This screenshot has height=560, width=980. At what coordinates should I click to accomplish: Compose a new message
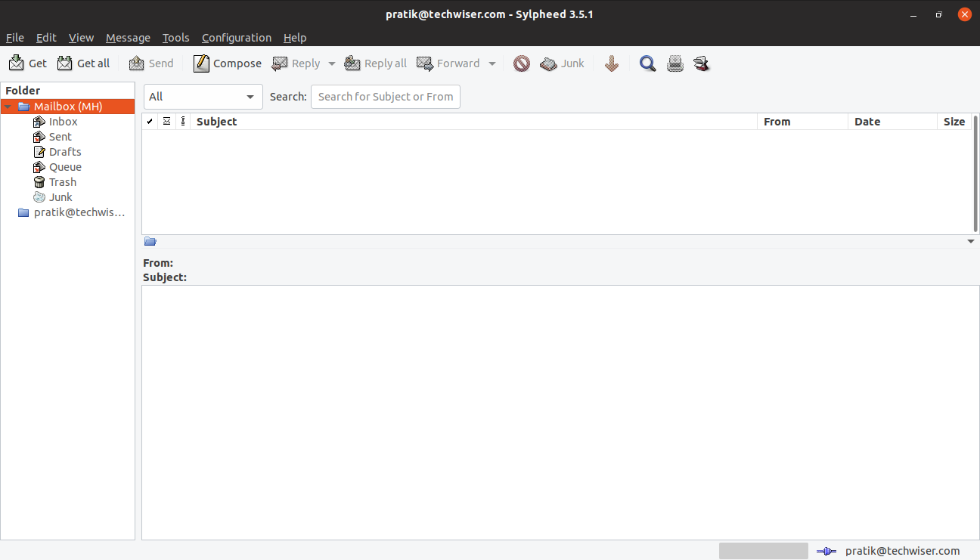point(228,63)
